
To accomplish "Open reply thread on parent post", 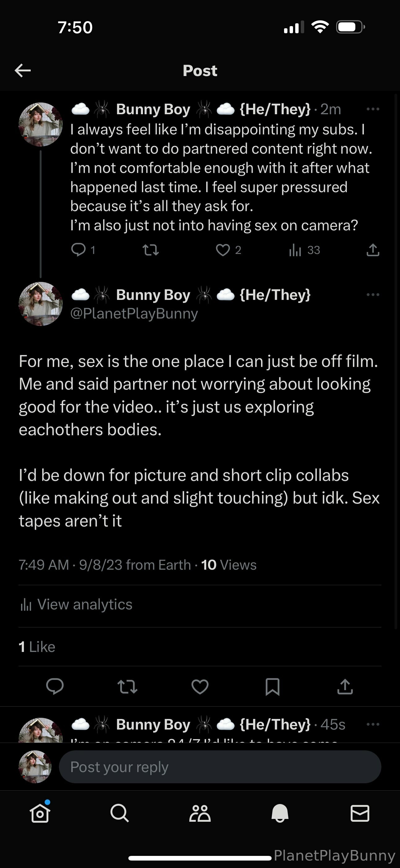I will [78, 250].
